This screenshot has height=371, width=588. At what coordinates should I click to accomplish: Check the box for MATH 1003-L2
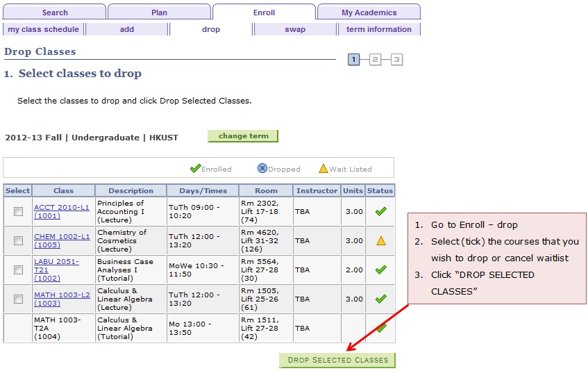(18, 299)
